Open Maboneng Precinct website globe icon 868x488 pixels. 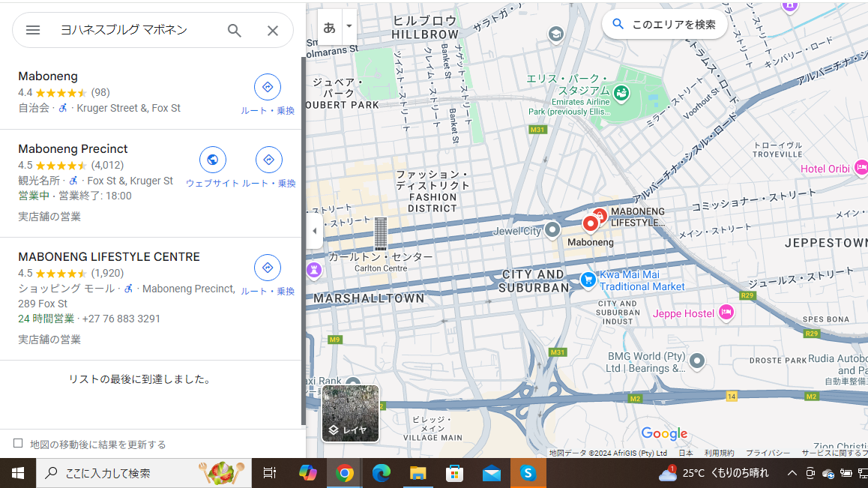[x=213, y=160]
